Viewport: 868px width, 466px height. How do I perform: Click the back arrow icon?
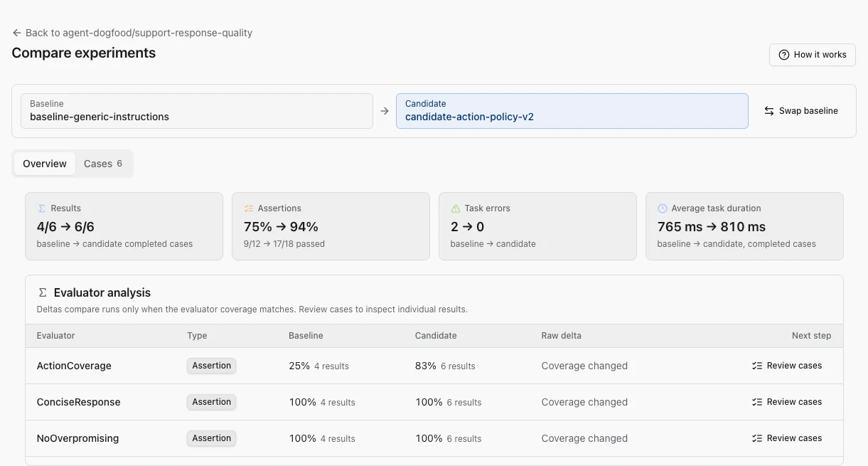[17, 33]
